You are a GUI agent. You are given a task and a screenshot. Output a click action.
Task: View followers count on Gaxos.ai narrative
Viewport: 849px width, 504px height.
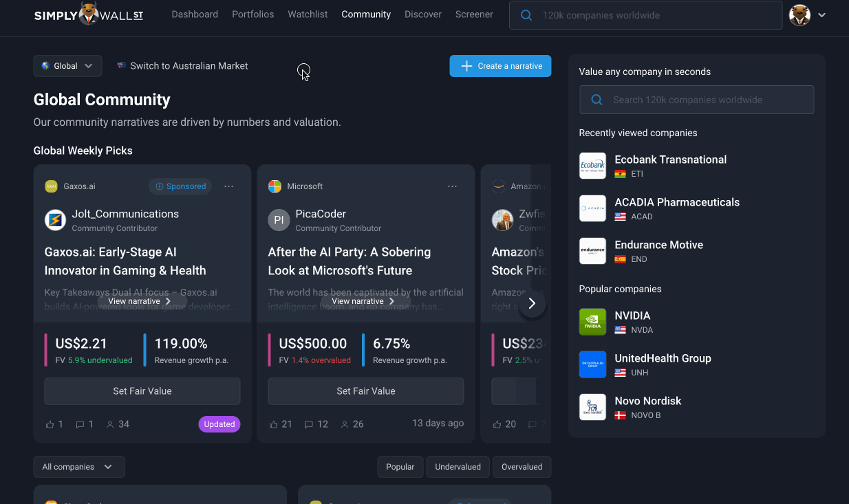(x=118, y=424)
